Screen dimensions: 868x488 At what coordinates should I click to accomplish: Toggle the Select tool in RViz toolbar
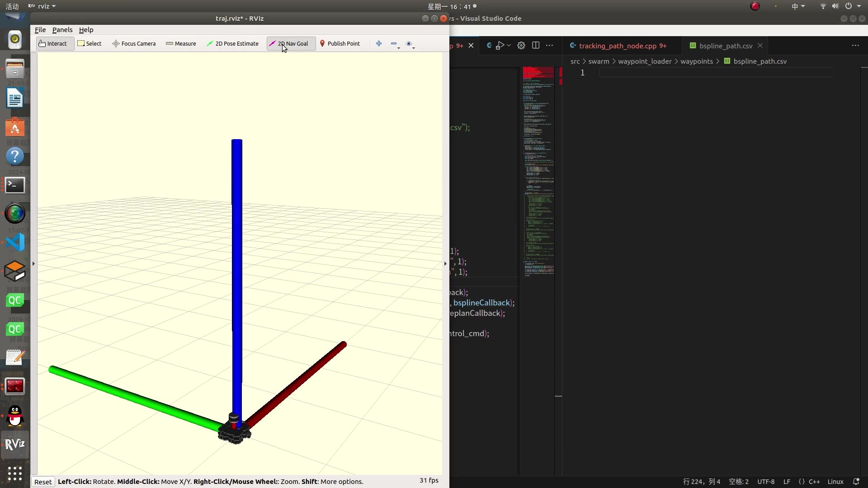pyautogui.click(x=90, y=43)
